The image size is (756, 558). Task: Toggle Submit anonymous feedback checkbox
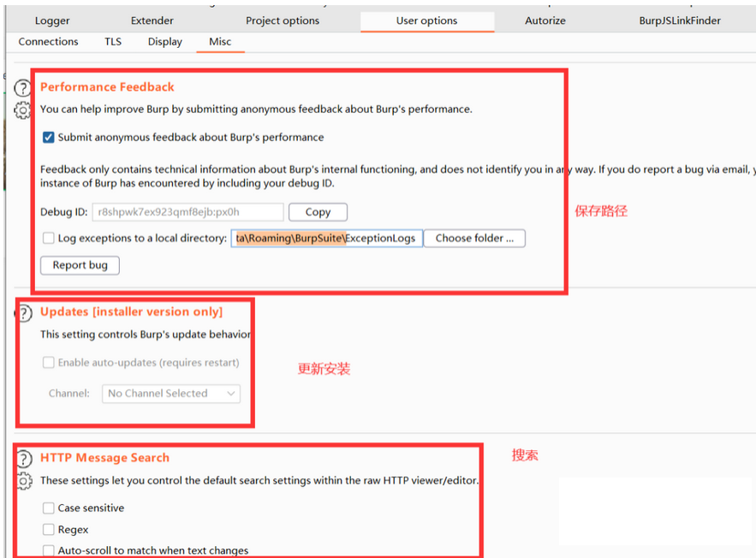point(48,137)
